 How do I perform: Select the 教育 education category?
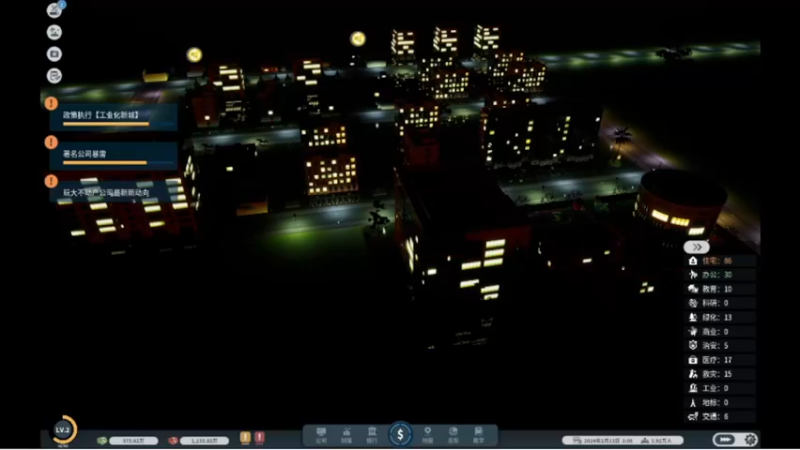[x=719, y=289]
